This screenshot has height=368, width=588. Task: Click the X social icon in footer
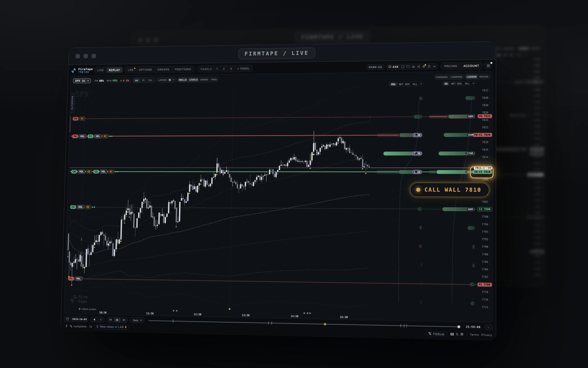457,334
